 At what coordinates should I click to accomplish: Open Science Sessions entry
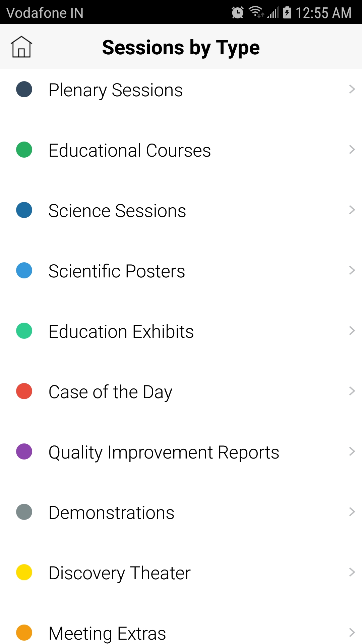pyautogui.click(x=117, y=211)
